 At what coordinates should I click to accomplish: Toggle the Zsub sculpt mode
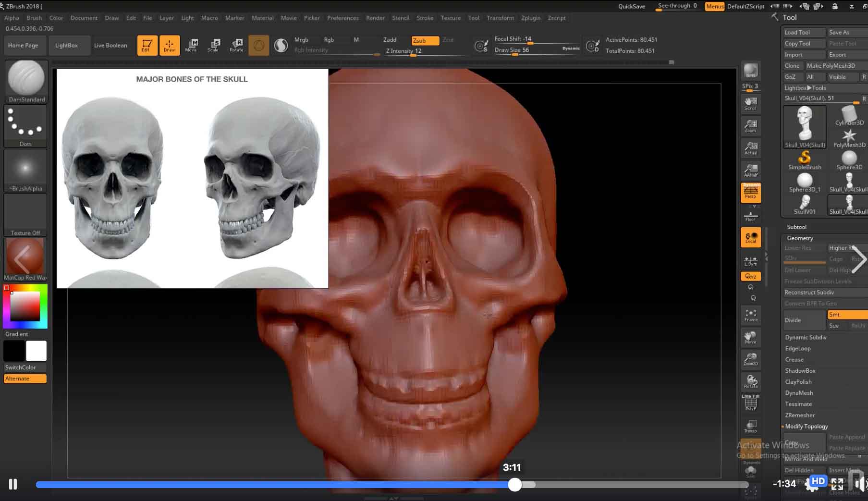pyautogui.click(x=425, y=40)
